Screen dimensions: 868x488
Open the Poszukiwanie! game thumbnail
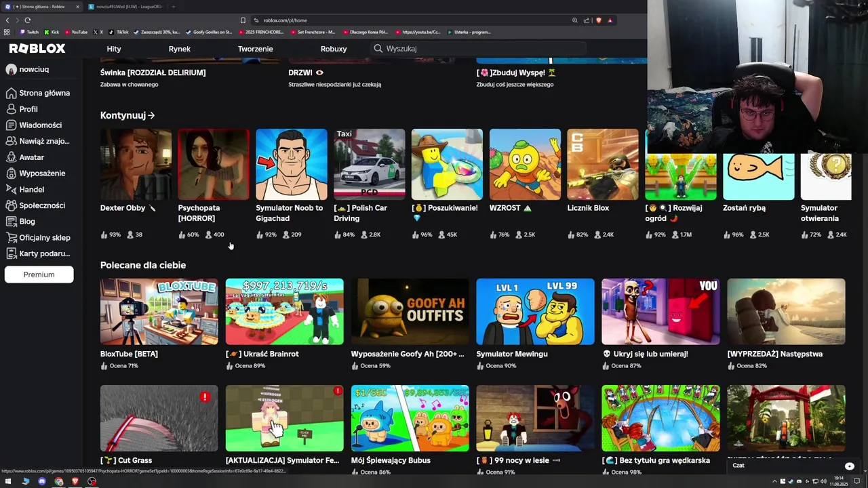(x=447, y=164)
